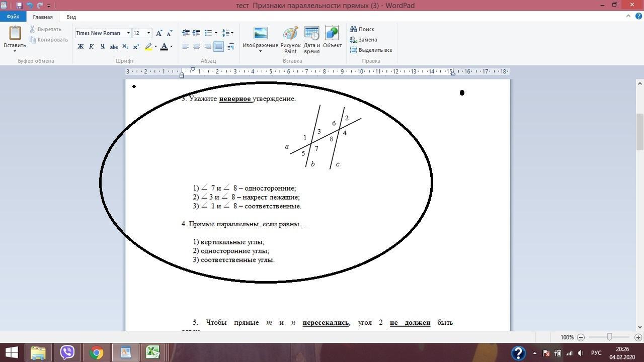
Task: Increase font size with the grow font icon
Action: pos(159,33)
